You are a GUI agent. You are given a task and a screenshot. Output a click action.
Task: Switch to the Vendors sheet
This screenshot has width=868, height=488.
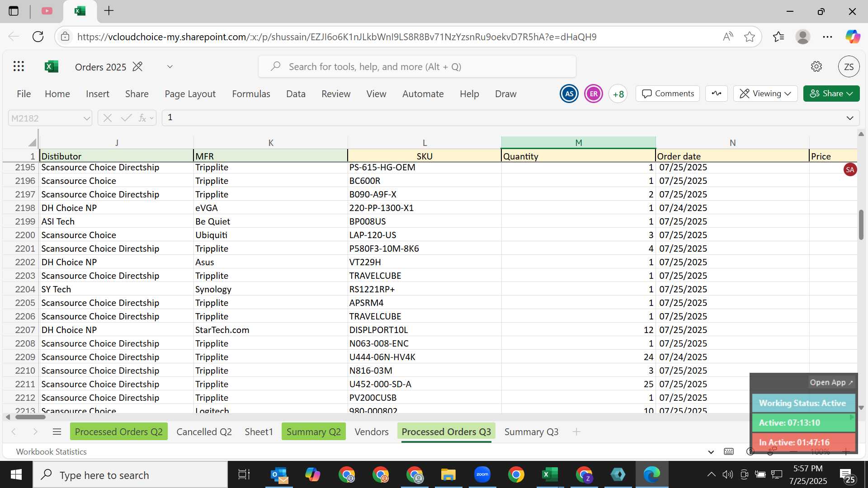[x=371, y=432]
